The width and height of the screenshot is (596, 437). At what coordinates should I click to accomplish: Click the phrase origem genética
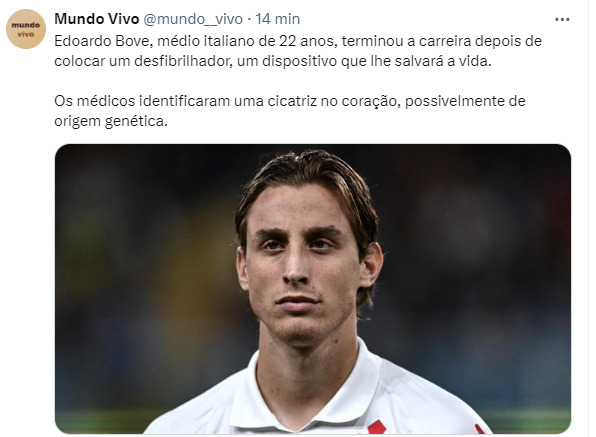[111, 121]
